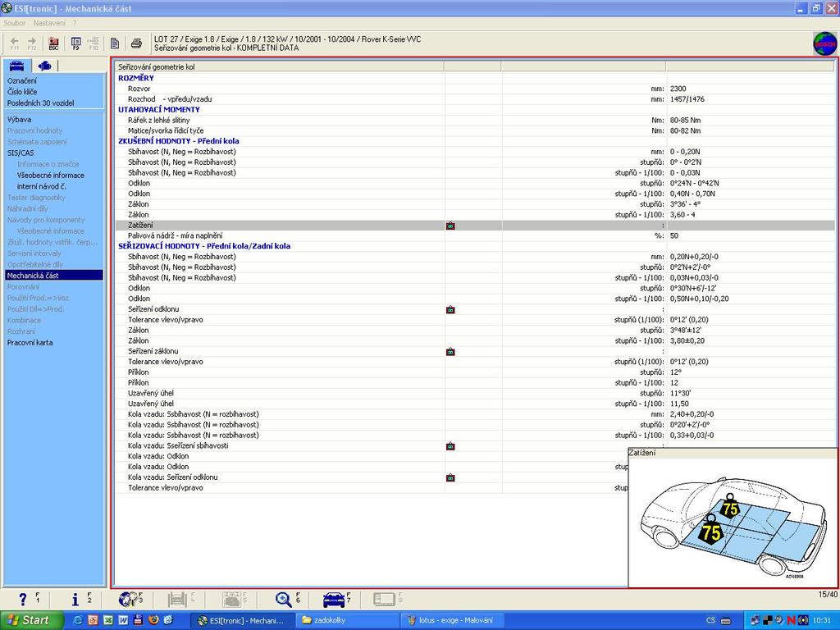Select interní návod č. in sidebar
The height and width of the screenshot is (630, 840).
tap(41, 186)
